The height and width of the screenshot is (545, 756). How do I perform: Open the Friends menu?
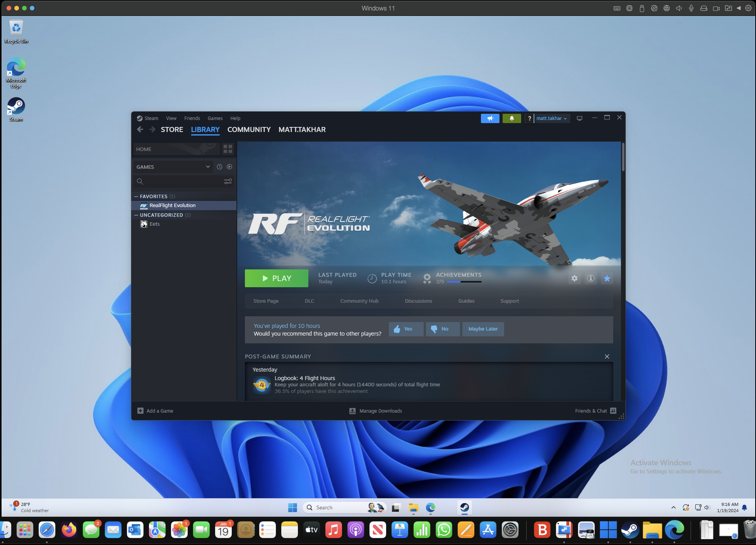(x=192, y=118)
